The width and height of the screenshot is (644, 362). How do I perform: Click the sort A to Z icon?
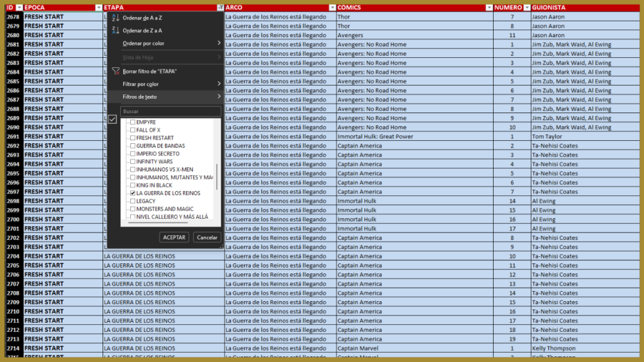116,18
